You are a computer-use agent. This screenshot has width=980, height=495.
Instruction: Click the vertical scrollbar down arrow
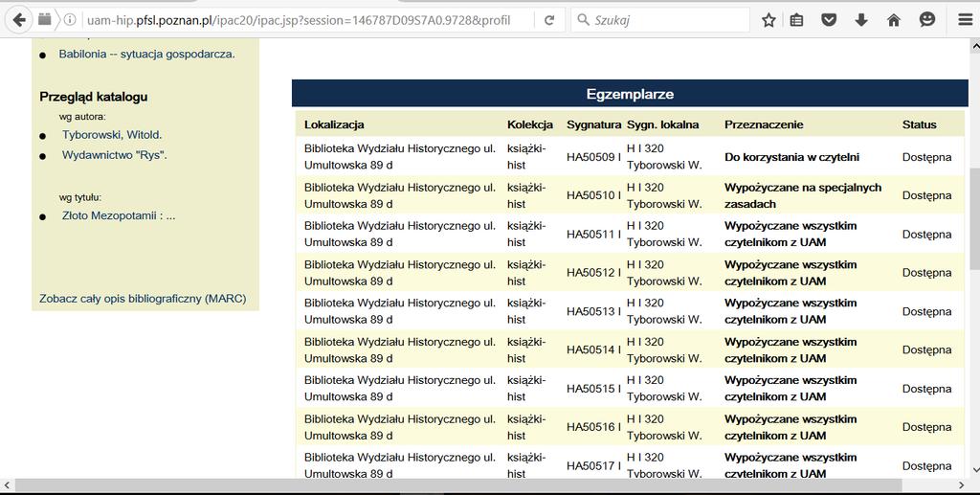974,470
